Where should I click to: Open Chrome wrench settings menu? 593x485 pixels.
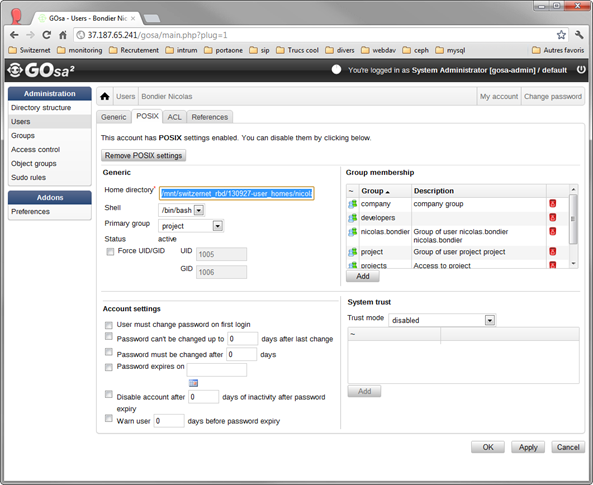coord(579,35)
